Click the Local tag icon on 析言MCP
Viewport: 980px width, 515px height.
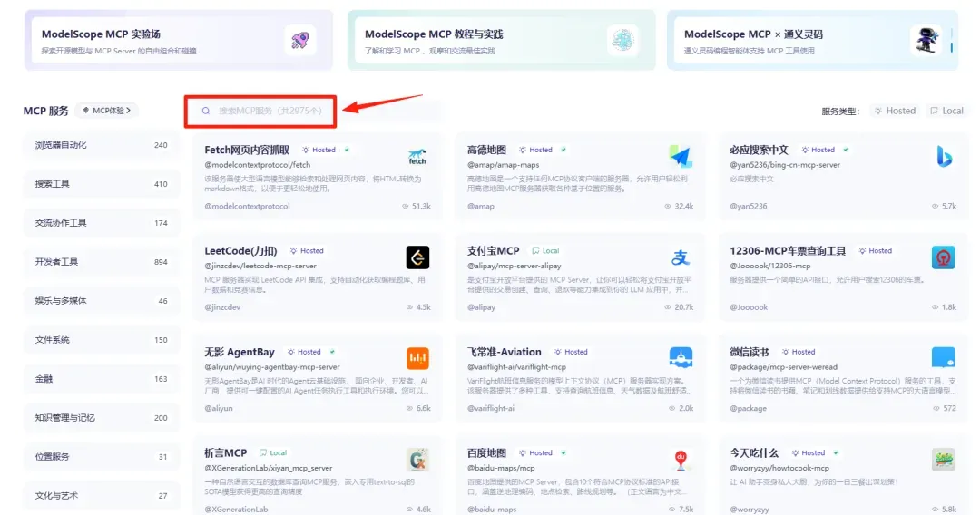click(263, 453)
